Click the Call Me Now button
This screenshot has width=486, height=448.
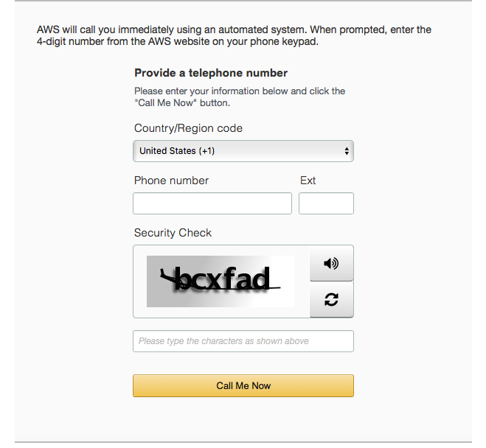(243, 386)
